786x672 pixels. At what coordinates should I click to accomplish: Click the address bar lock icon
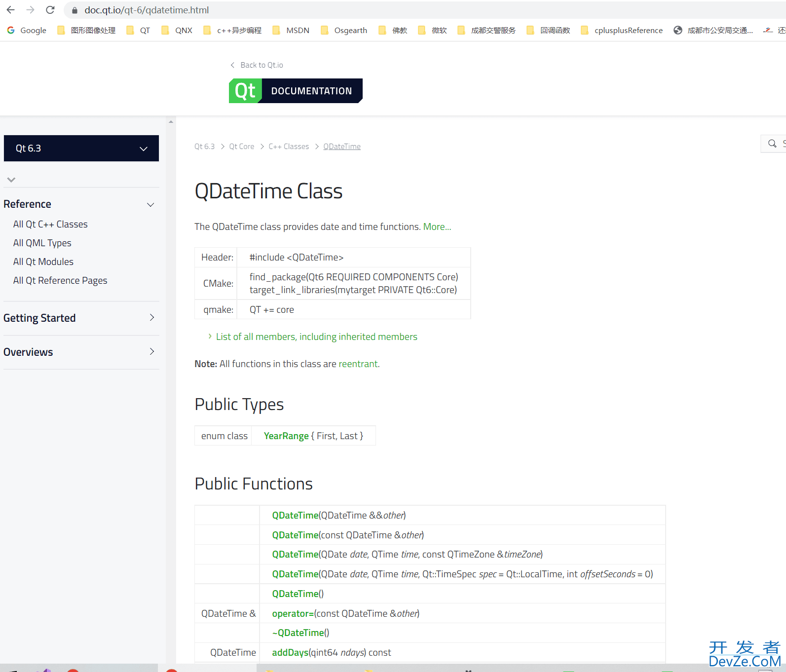75,10
